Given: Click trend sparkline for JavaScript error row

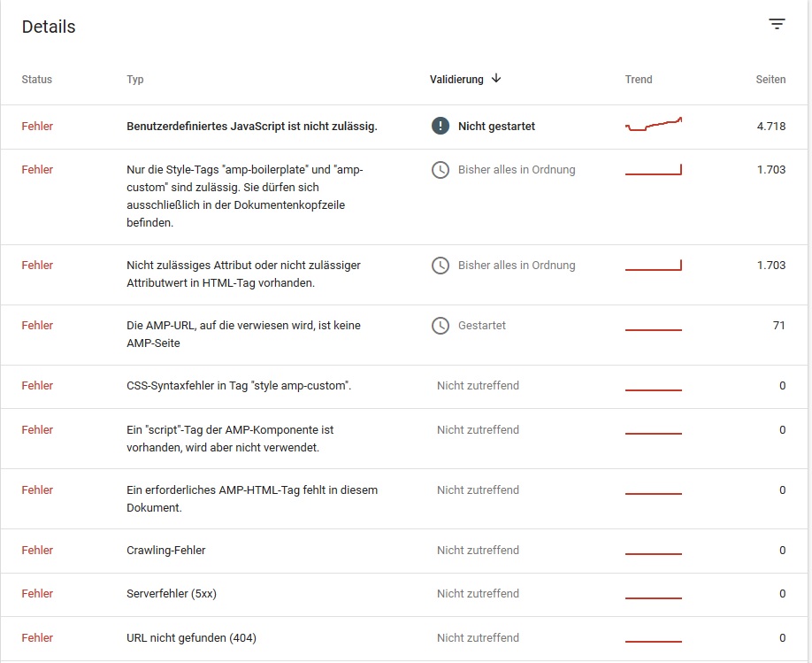Looking at the screenshot, I should (653, 125).
